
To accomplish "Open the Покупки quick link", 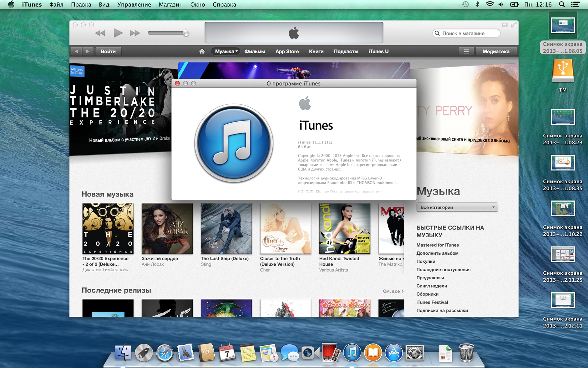I will (426, 261).
